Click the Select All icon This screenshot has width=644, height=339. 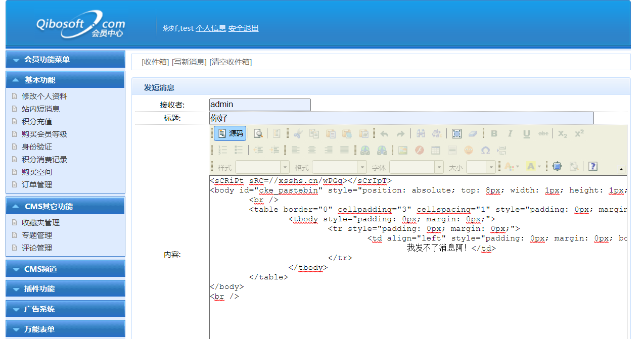point(457,133)
